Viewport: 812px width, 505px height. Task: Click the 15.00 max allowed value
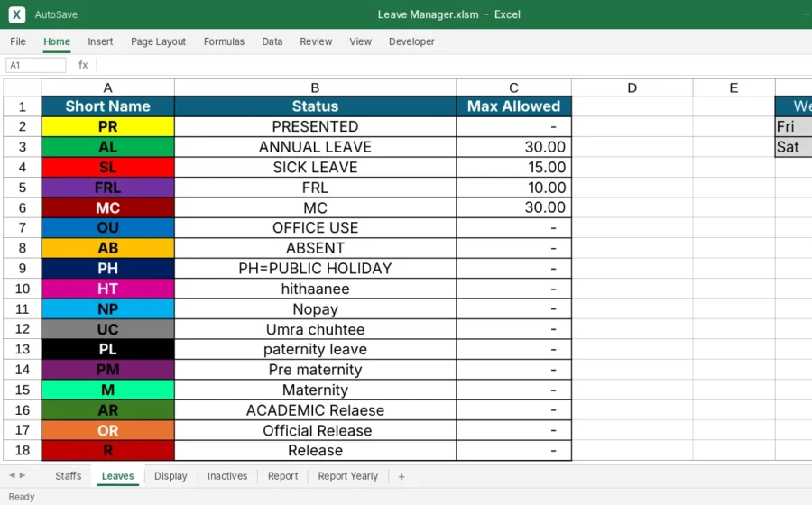pos(513,167)
